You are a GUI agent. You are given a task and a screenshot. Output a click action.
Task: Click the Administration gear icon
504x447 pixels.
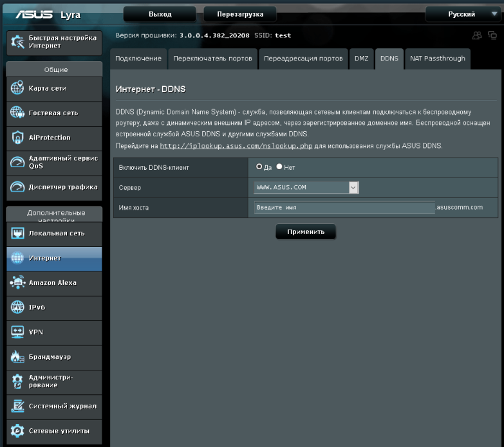click(17, 381)
